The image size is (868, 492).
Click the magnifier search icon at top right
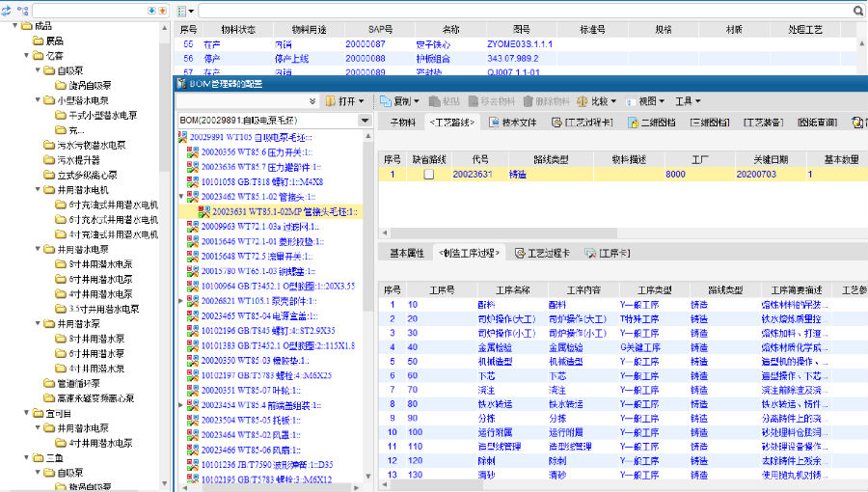click(x=858, y=10)
